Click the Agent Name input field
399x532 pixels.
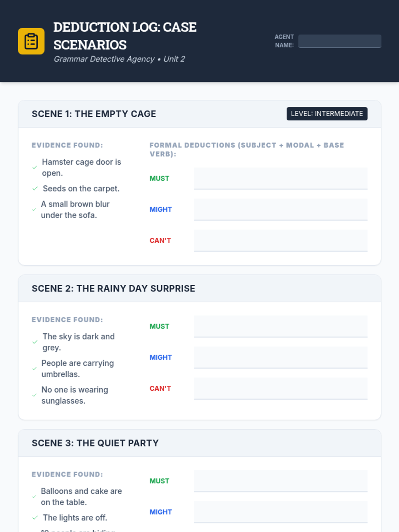coord(339,41)
